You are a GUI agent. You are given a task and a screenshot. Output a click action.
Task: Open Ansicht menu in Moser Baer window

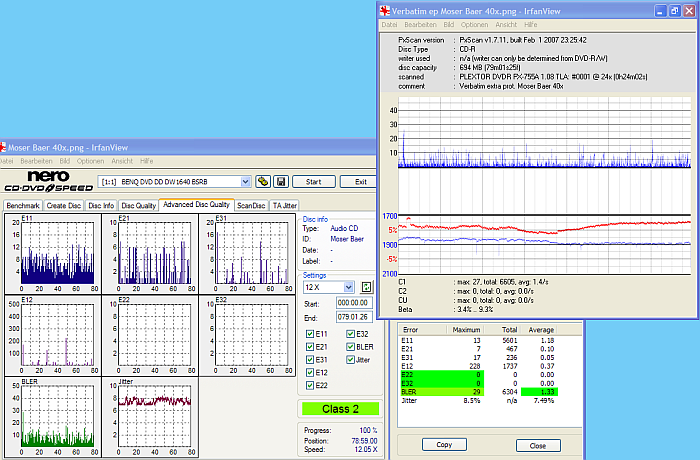pos(122,161)
